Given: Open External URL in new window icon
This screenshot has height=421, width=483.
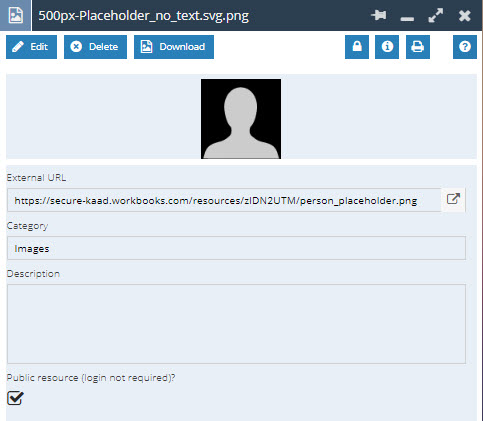Looking at the screenshot, I should point(453,199).
